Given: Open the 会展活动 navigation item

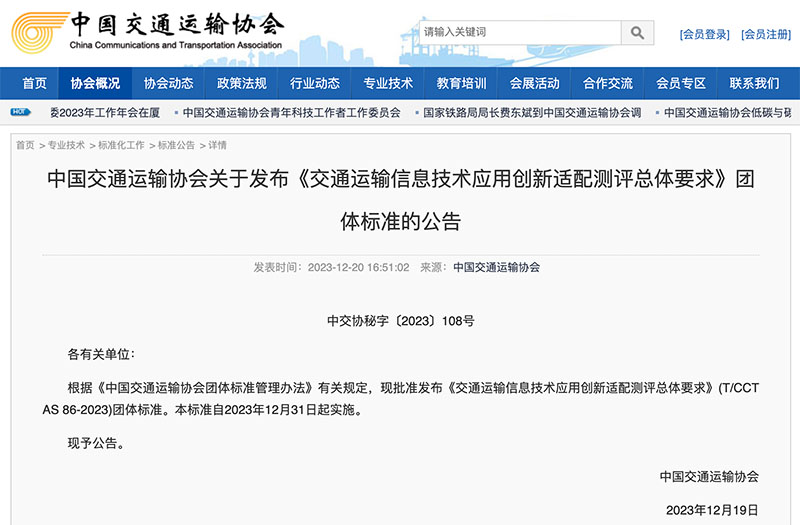Looking at the screenshot, I should point(534,83).
